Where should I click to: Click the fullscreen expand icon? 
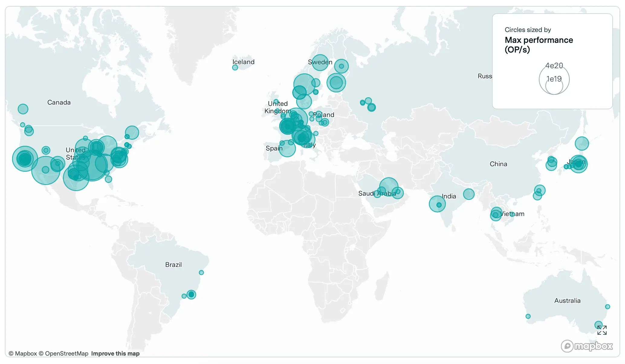(x=602, y=330)
